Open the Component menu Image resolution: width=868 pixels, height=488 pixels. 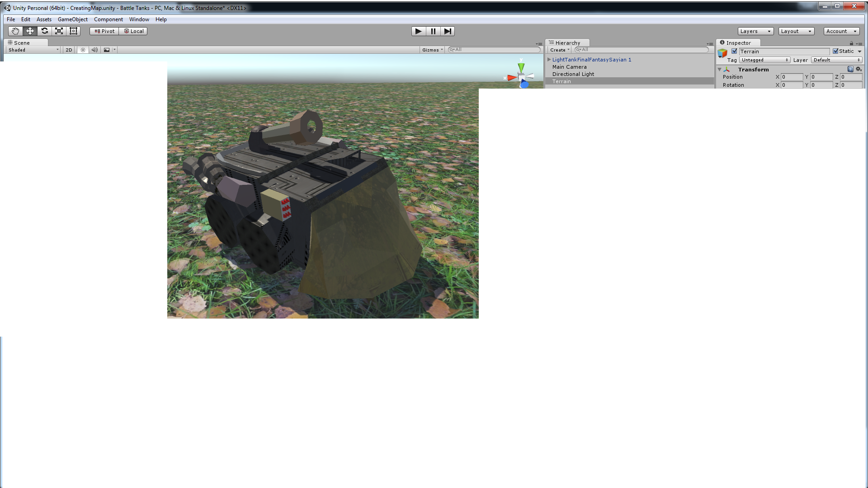[108, 19]
